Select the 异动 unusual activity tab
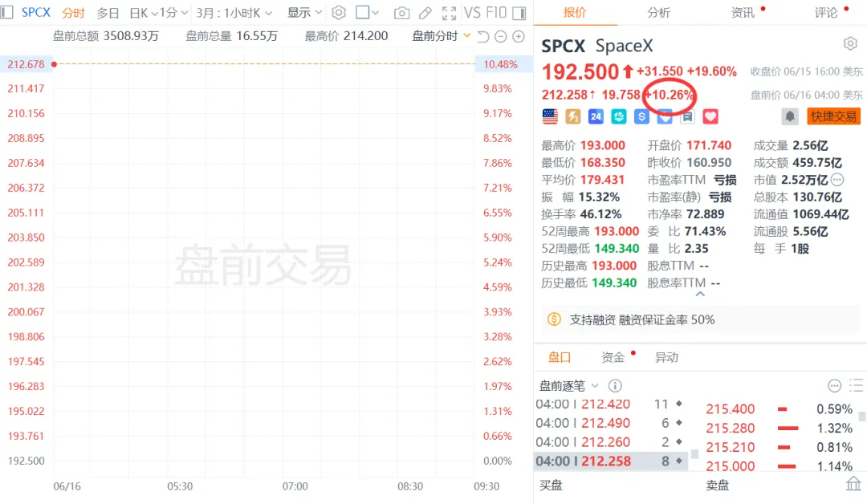Screen dimensions: 867x504 pyautogui.click(x=666, y=358)
